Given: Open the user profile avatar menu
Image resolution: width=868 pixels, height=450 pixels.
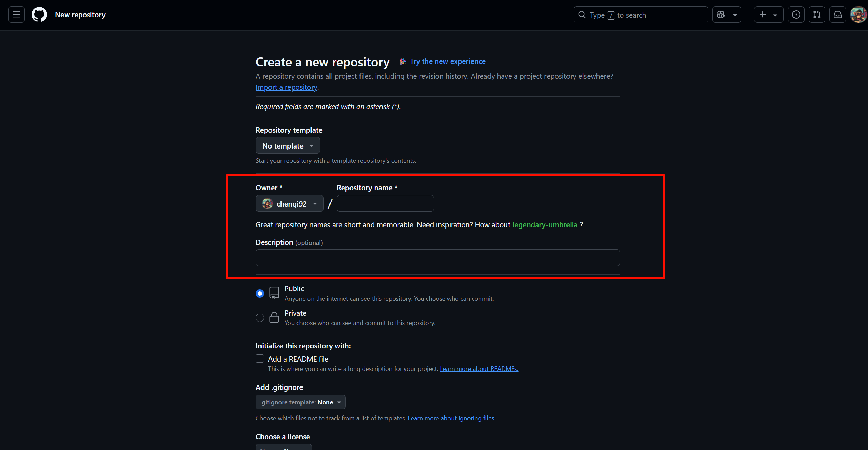Looking at the screenshot, I should point(858,15).
